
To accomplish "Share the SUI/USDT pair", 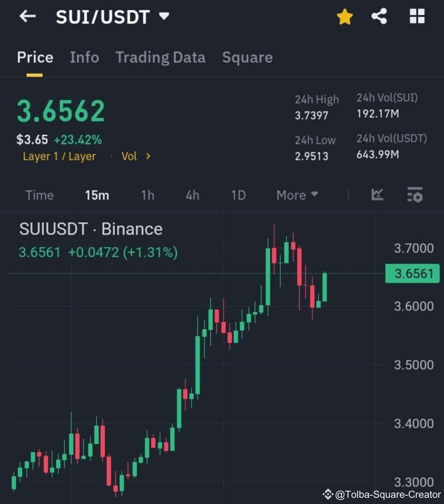I will [379, 16].
